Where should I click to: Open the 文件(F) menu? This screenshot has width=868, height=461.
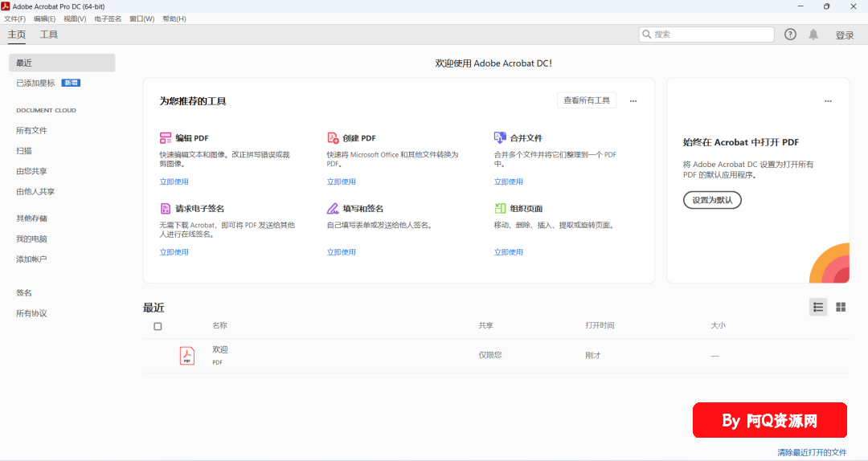pyautogui.click(x=15, y=18)
